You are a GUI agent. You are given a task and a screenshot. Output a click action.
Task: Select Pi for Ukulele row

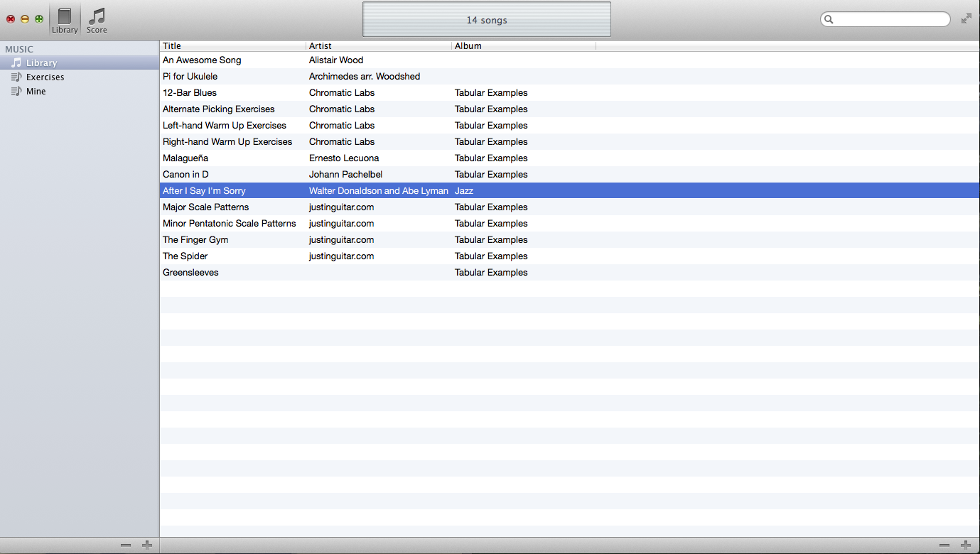coord(569,76)
